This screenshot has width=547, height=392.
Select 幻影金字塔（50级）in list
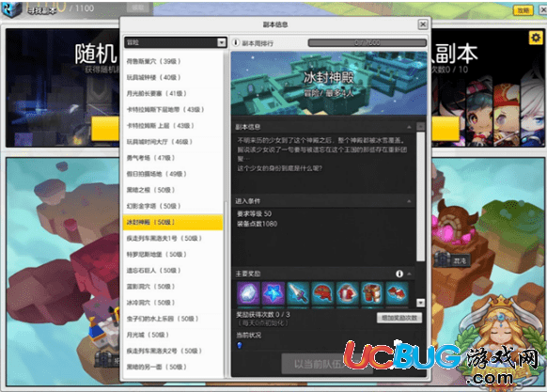[x=173, y=206]
